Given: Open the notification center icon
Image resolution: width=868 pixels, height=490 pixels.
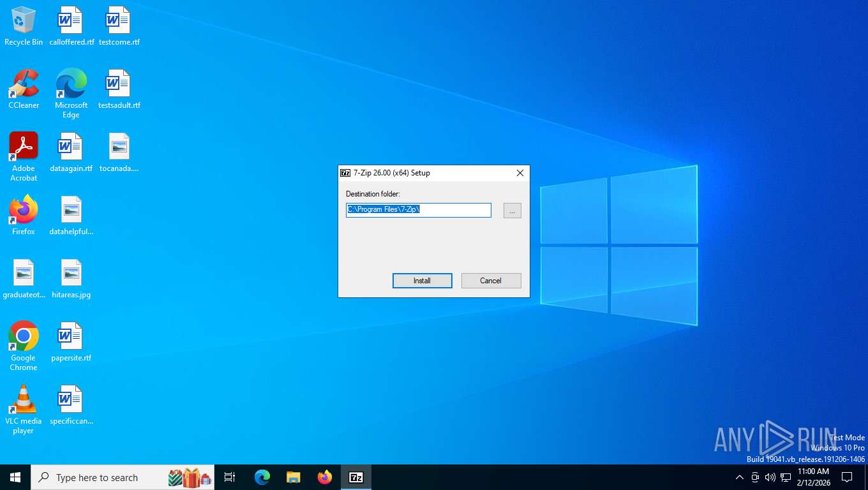Looking at the screenshot, I should pyautogui.click(x=847, y=477).
